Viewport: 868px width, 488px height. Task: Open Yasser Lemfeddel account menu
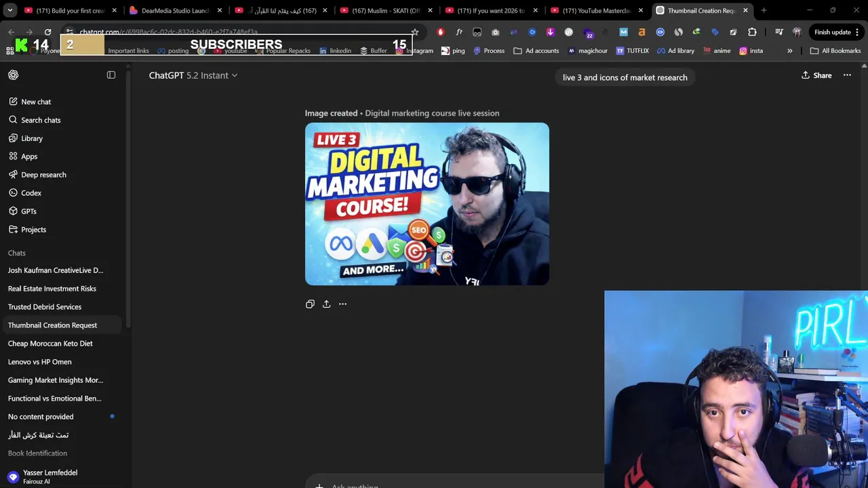(61, 476)
